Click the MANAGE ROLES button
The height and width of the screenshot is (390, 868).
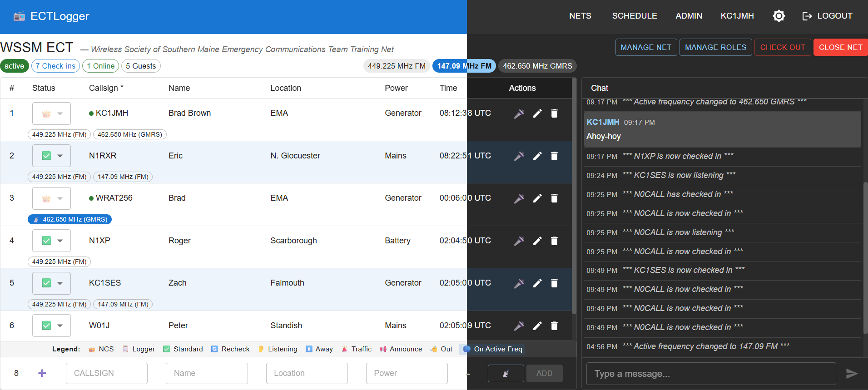pos(715,47)
